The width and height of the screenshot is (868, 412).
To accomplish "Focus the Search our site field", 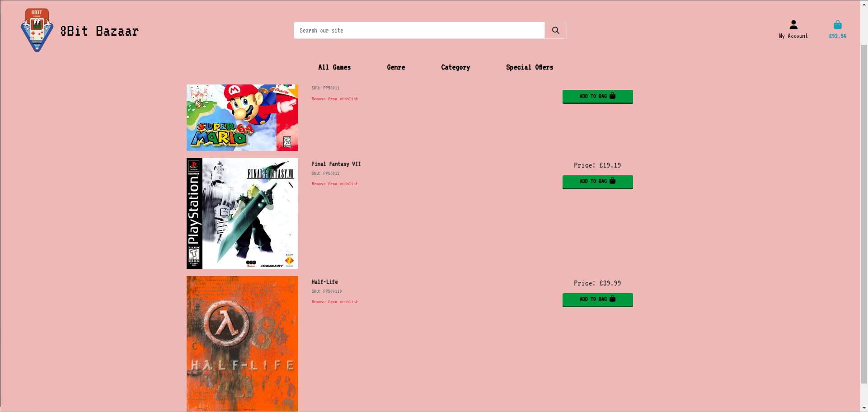I will (x=419, y=30).
